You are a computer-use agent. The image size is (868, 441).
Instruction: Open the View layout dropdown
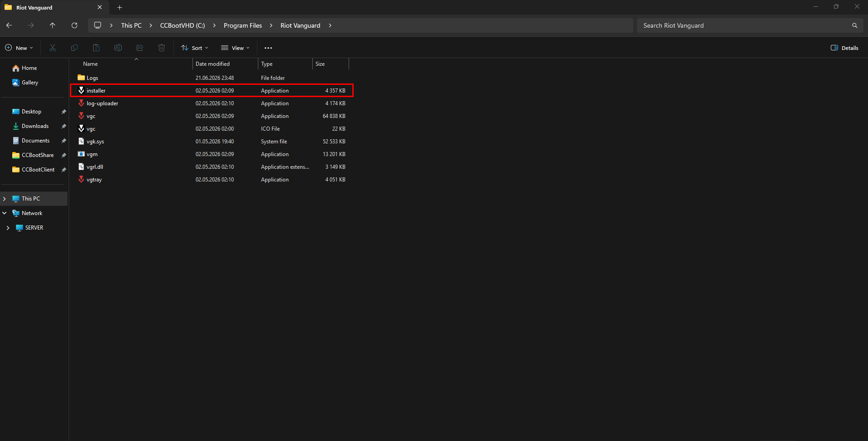[x=235, y=48]
